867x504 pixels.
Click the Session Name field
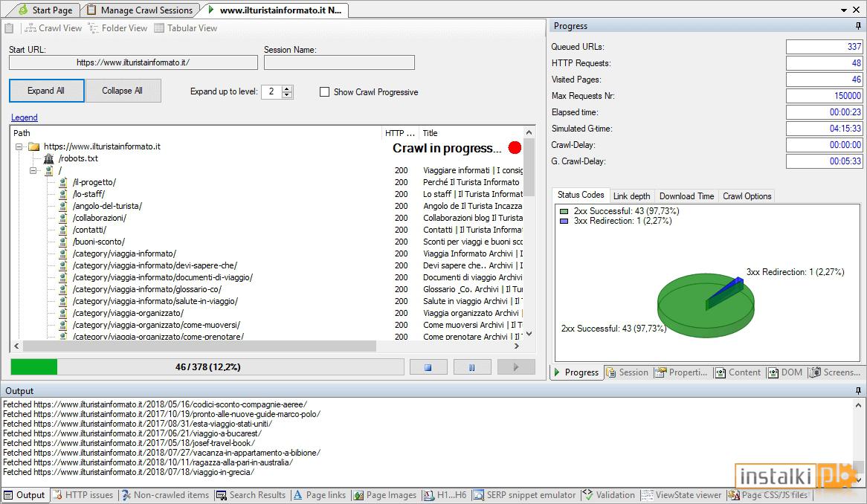339,62
